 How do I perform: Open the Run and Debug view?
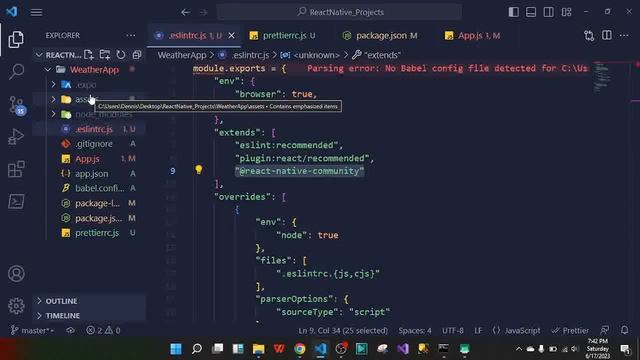pyautogui.click(x=16, y=137)
